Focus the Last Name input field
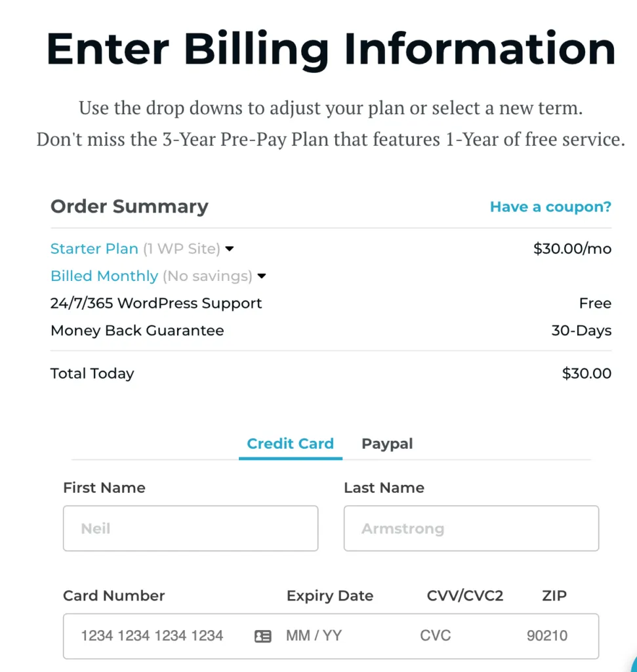The image size is (637, 672). coord(471,528)
